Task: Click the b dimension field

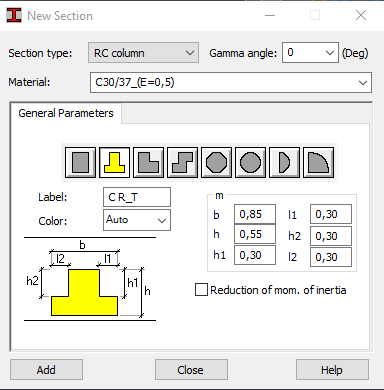Action: (x=255, y=214)
